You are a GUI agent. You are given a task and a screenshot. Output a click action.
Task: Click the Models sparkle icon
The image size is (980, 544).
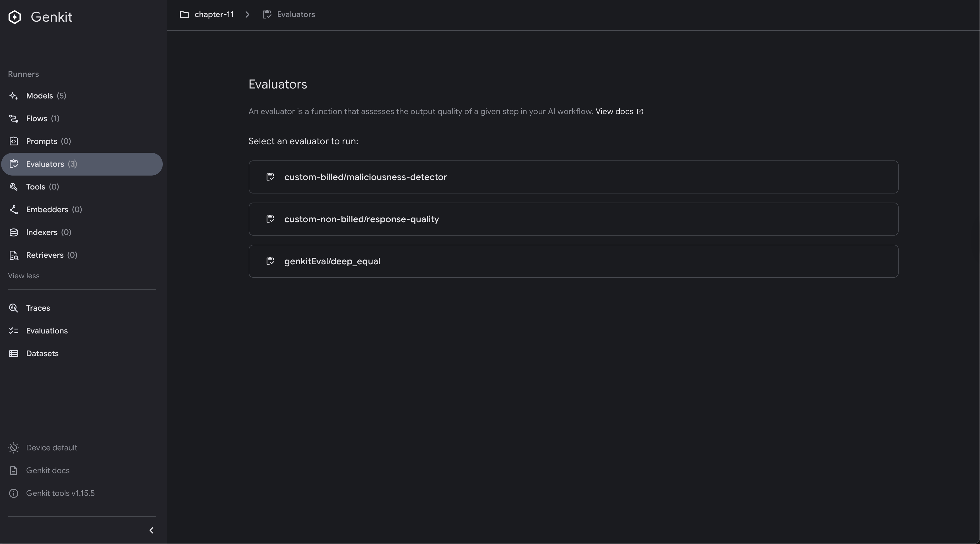[x=14, y=96]
